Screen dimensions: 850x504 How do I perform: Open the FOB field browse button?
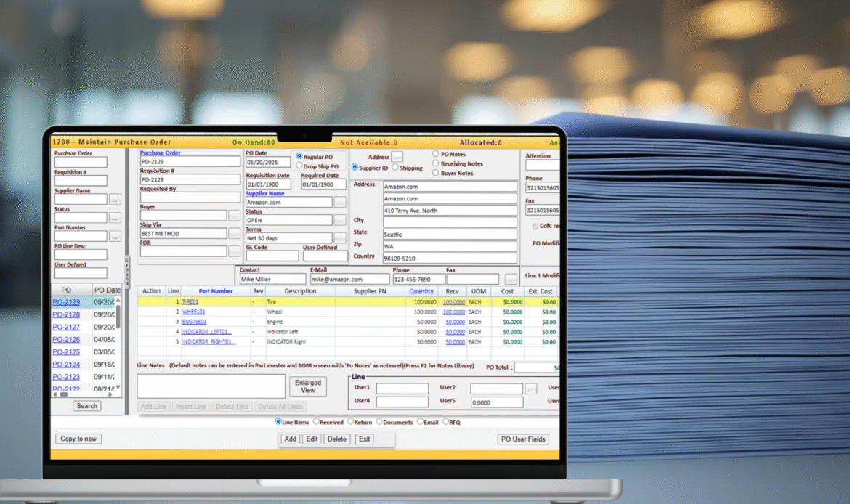coord(234,250)
